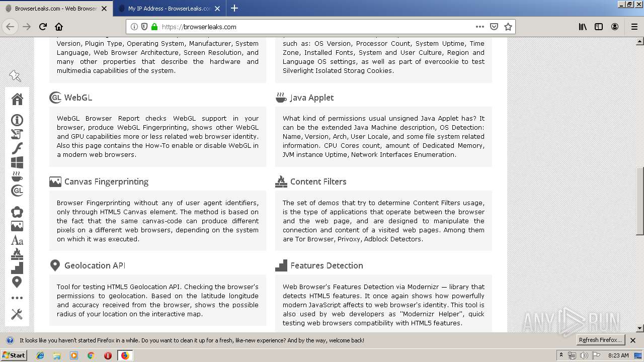
Task: Open the home icon in sidebar
Action: (x=17, y=99)
